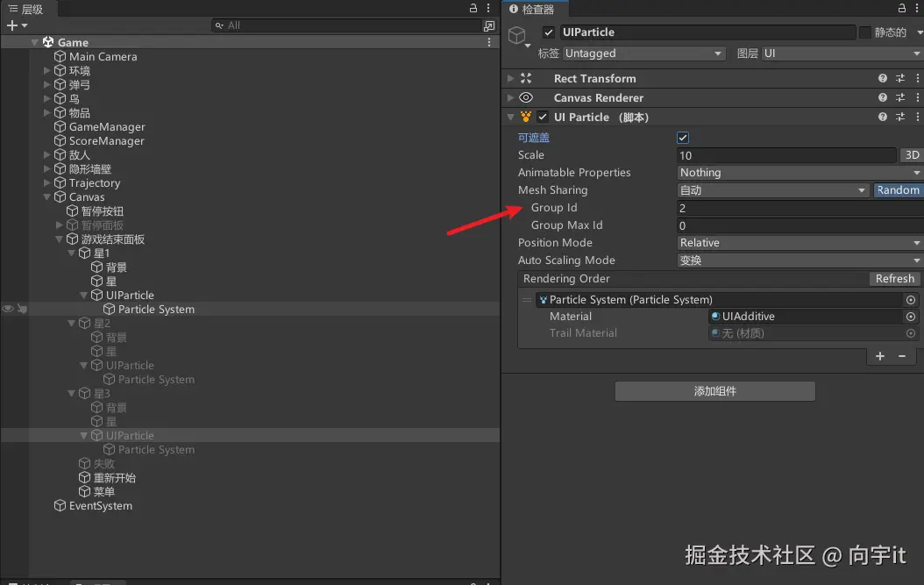Expand Rect Transform component

pos(510,78)
